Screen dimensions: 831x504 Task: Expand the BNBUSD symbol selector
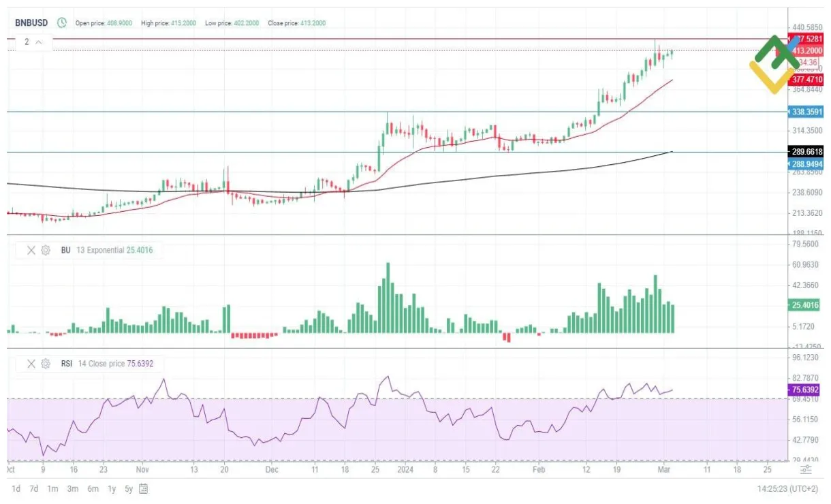(x=30, y=22)
